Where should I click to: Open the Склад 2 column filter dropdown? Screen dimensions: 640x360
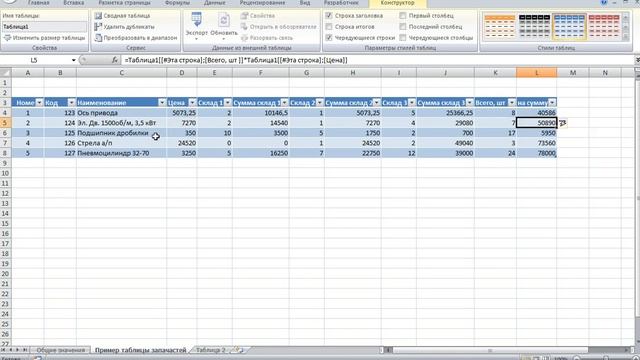320,102
